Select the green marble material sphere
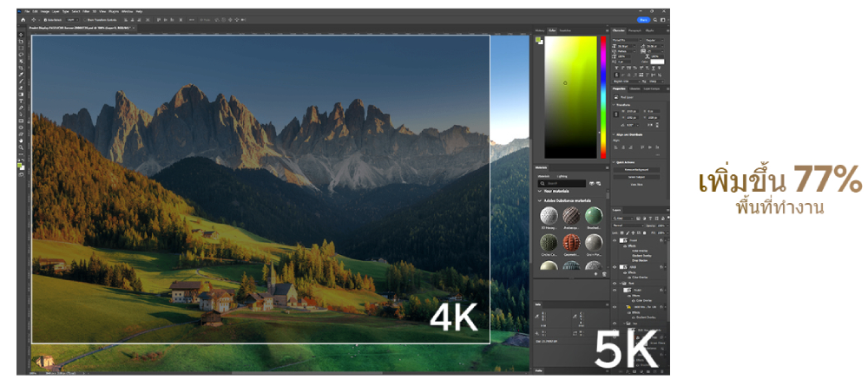 (x=594, y=215)
